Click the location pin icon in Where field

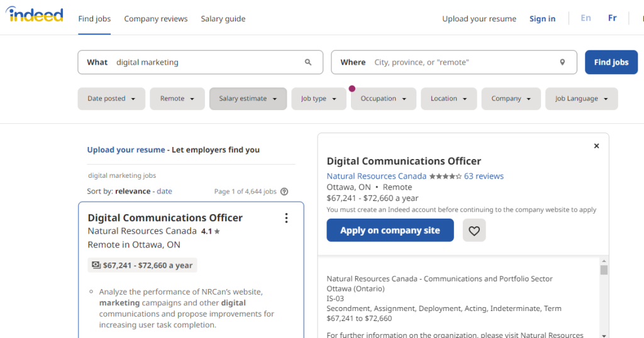pyautogui.click(x=562, y=62)
